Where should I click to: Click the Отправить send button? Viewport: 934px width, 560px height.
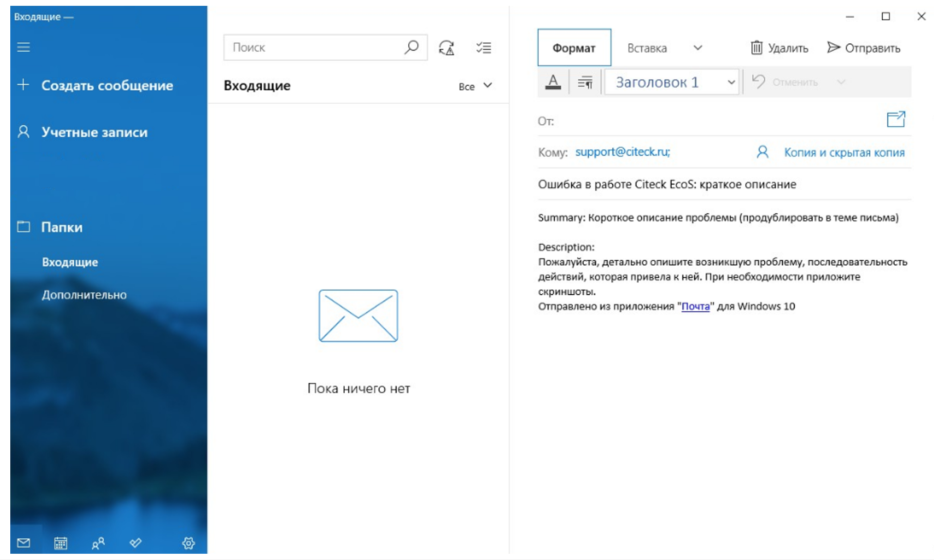point(863,48)
